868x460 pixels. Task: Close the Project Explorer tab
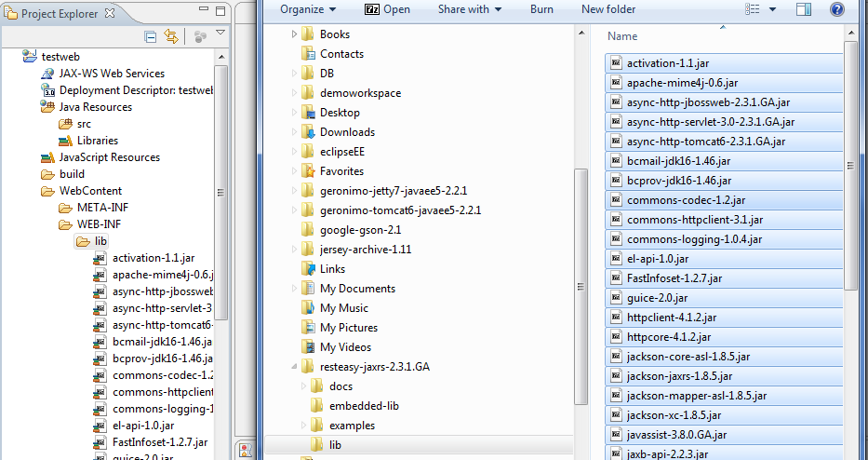click(110, 15)
